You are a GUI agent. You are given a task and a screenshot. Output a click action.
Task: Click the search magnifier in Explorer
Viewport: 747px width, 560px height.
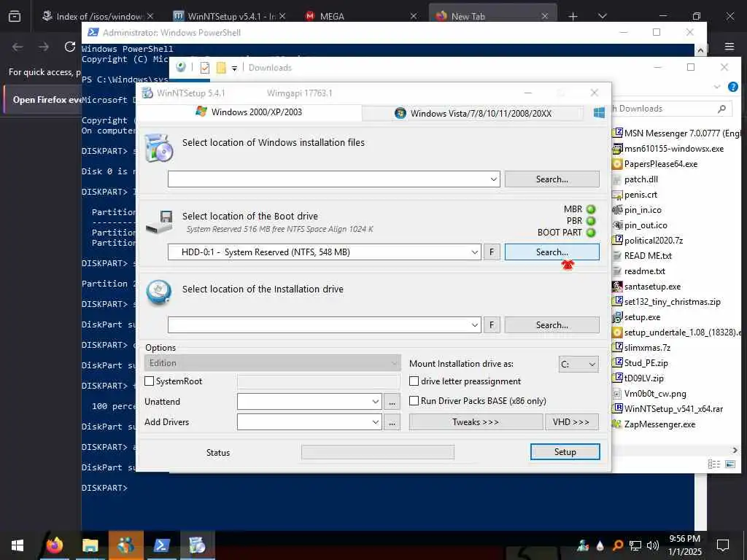[721, 109]
